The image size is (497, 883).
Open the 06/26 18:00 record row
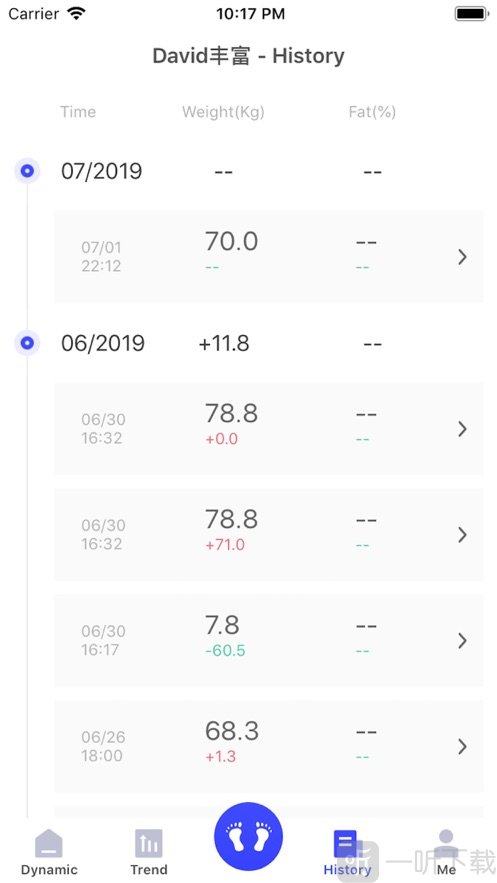[x=268, y=747]
